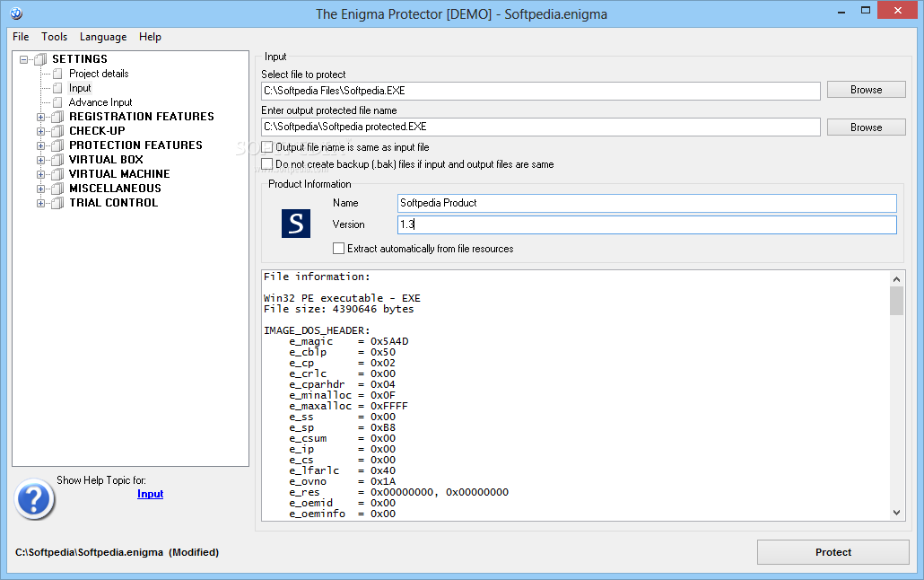This screenshot has height=580, width=924.
Task: Expand the MISCELLANEOUS node
Action: pos(40,189)
